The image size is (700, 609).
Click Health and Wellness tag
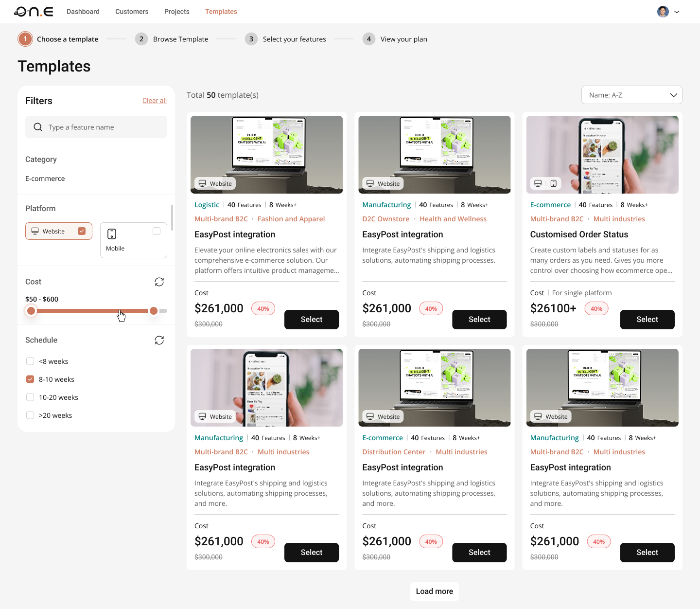click(x=453, y=219)
